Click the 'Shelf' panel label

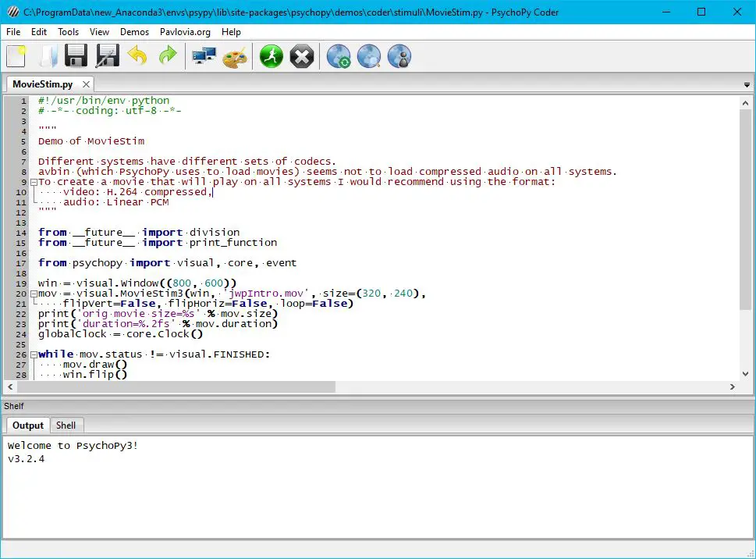pyautogui.click(x=13, y=406)
